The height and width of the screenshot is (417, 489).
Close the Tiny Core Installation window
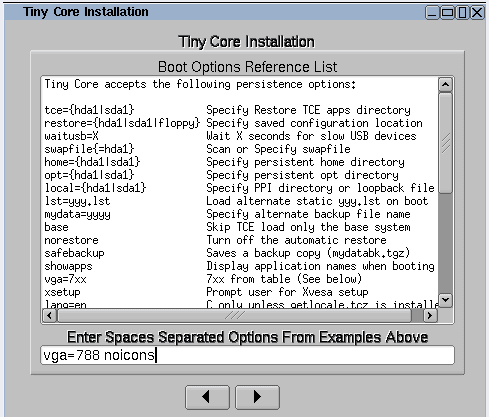tap(477, 13)
